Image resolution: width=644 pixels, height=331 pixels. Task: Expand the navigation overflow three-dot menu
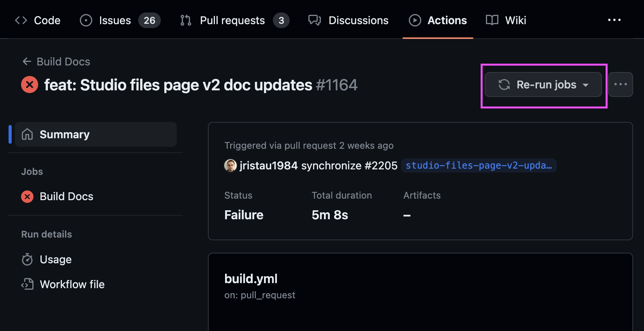pos(614,20)
